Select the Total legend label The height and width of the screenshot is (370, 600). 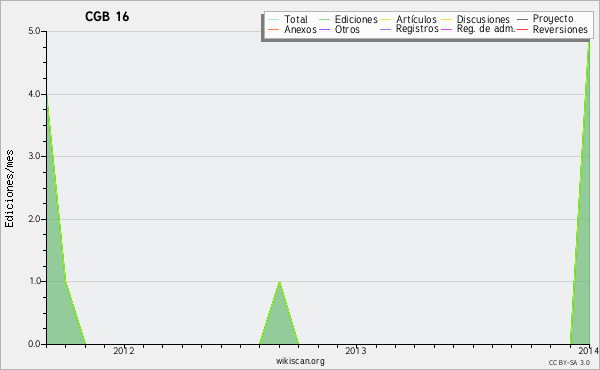pos(296,19)
